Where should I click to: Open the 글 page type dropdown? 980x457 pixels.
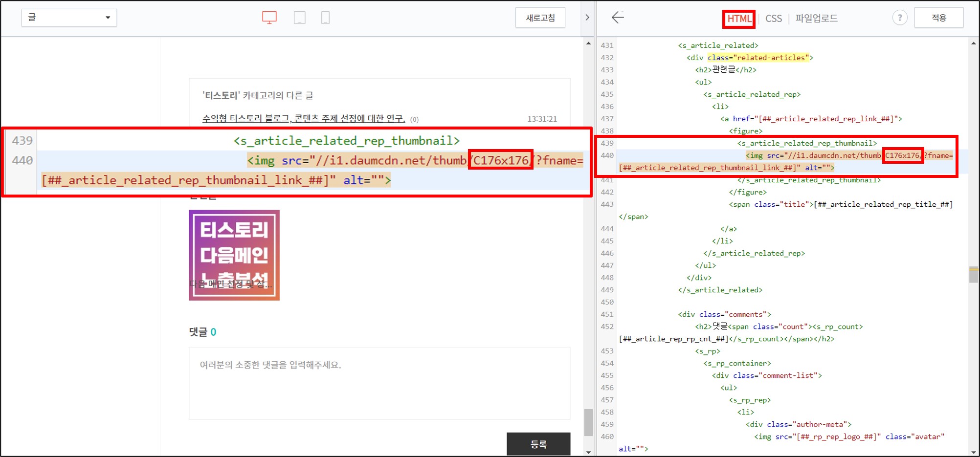[x=69, y=18]
